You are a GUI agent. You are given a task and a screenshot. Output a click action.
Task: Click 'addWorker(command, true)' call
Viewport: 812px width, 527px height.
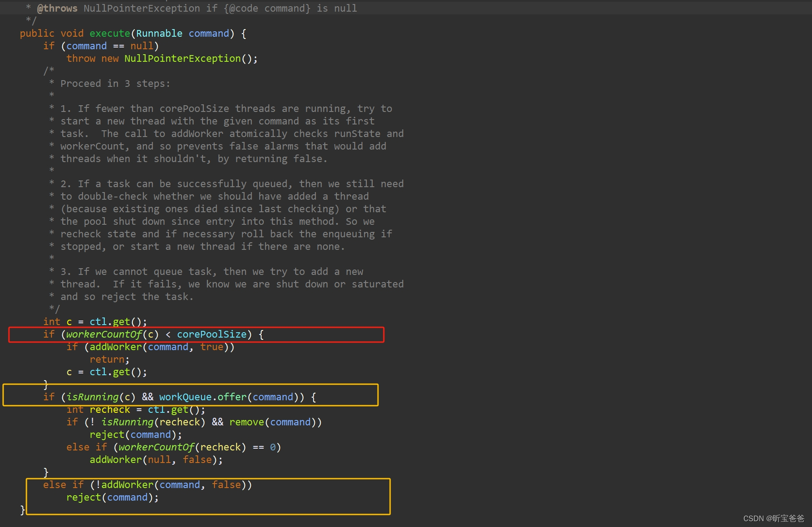(159, 347)
